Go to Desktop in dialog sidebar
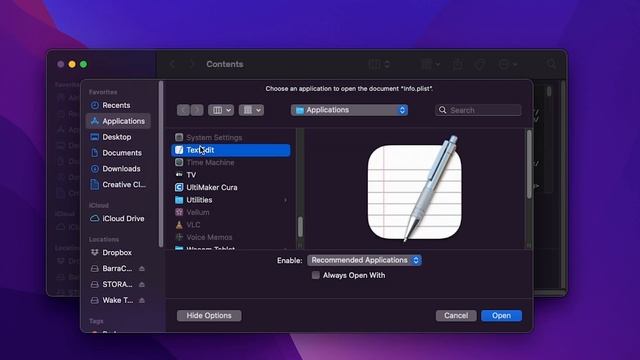Image resolution: width=640 pixels, height=360 pixels. tap(116, 137)
